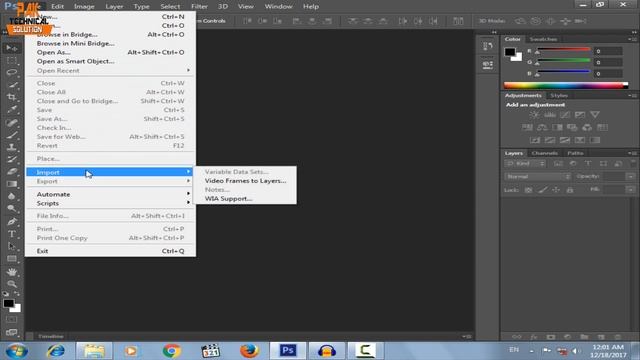Toggle lock all padlock icon

(570, 190)
